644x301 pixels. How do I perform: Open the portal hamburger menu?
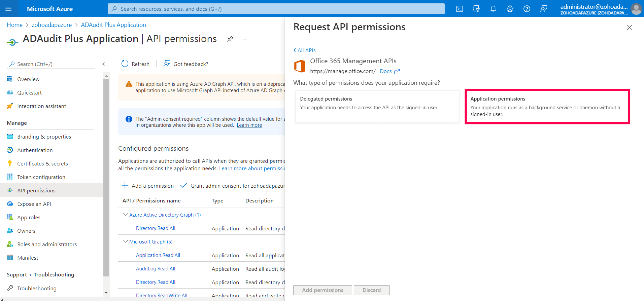(x=9, y=9)
